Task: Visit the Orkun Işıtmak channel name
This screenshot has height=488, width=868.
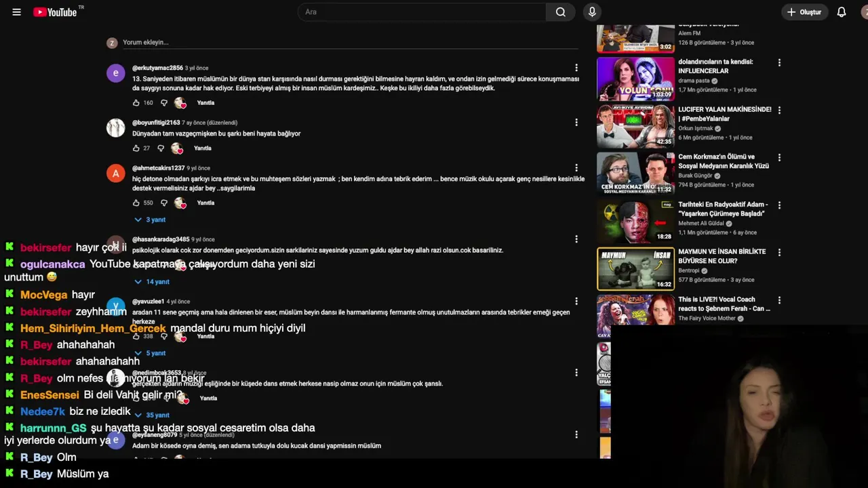Action: pyautogui.click(x=696, y=128)
